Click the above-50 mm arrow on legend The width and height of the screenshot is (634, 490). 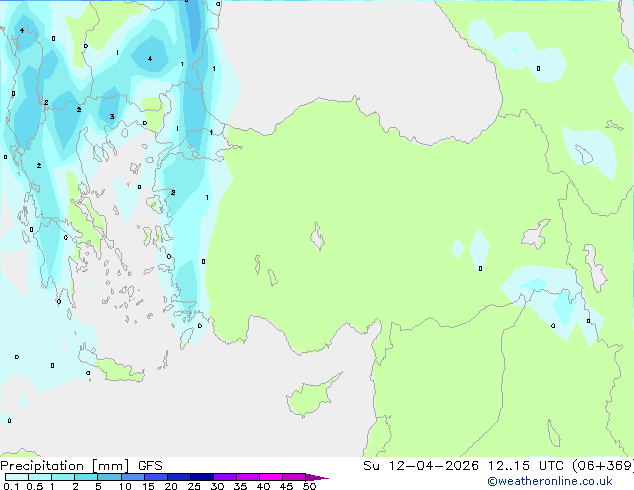tap(317, 477)
